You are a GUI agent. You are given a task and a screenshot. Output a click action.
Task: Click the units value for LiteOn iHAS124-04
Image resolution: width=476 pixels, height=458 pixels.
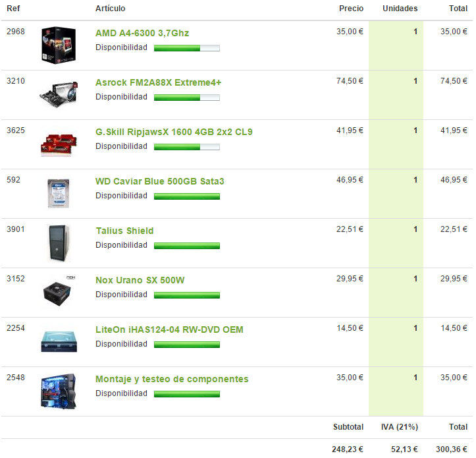pyautogui.click(x=415, y=328)
